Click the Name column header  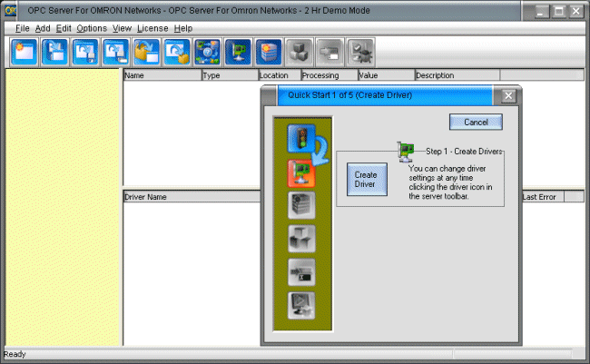tap(162, 75)
